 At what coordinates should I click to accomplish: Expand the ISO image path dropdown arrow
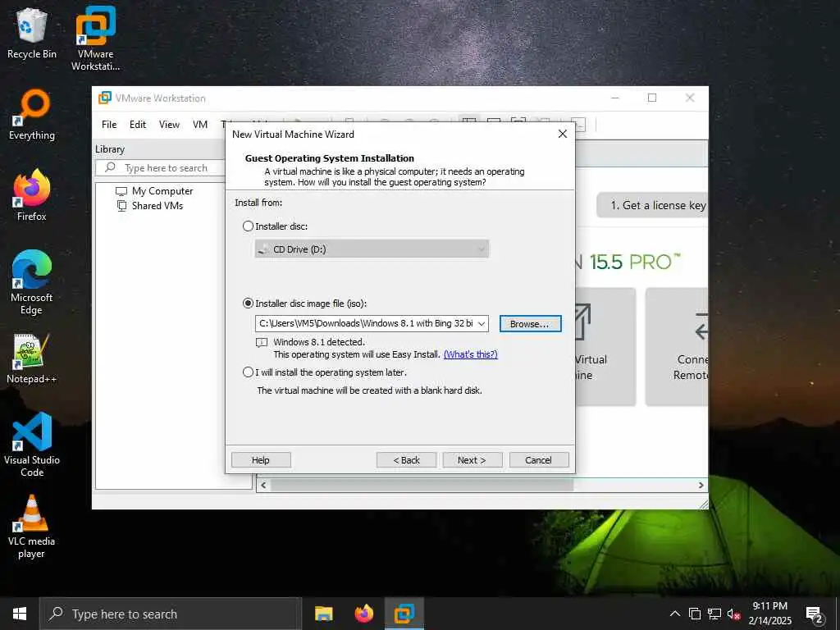coord(481,323)
